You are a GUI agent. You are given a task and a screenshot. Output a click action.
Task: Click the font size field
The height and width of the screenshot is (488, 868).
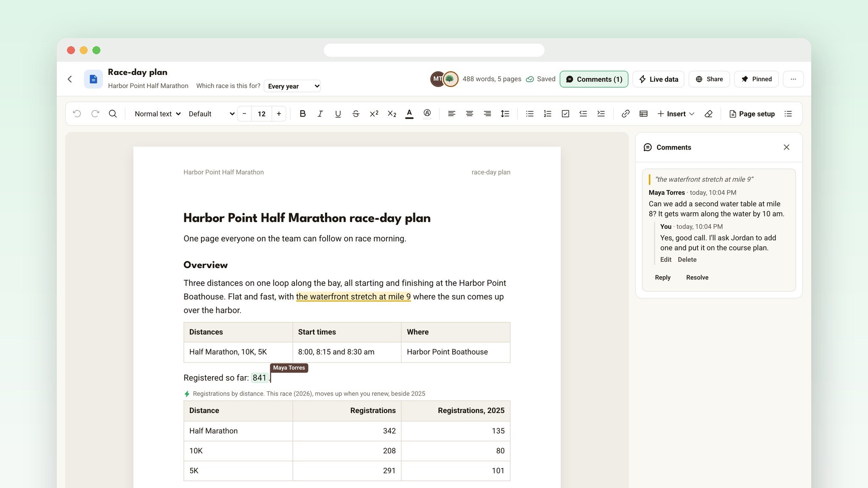pyautogui.click(x=262, y=114)
